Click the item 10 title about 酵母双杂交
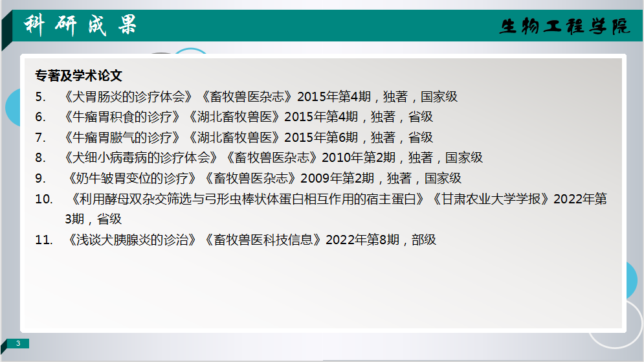The height and width of the screenshot is (362, 644). 250,199
